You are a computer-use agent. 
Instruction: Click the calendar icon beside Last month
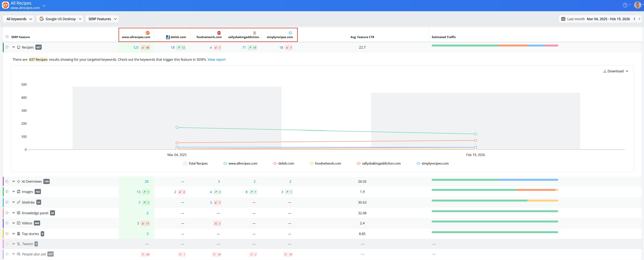pyautogui.click(x=563, y=19)
